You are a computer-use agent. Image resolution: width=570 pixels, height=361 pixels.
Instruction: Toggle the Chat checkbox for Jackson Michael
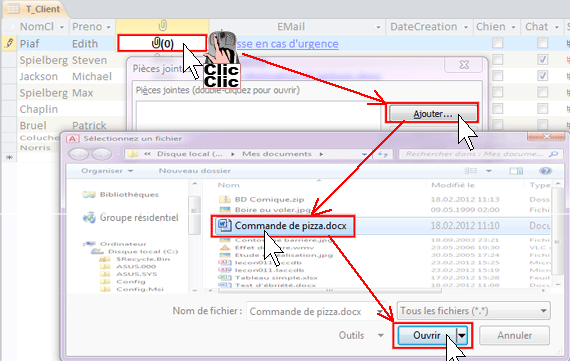click(x=542, y=76)
